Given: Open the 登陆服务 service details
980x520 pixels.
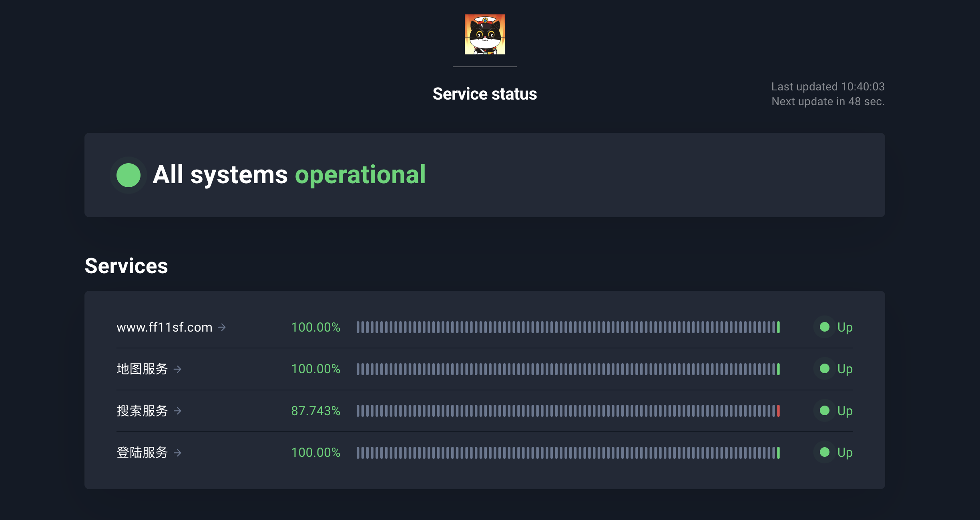Looking at the screenshot, I should [x=142, y=452].
